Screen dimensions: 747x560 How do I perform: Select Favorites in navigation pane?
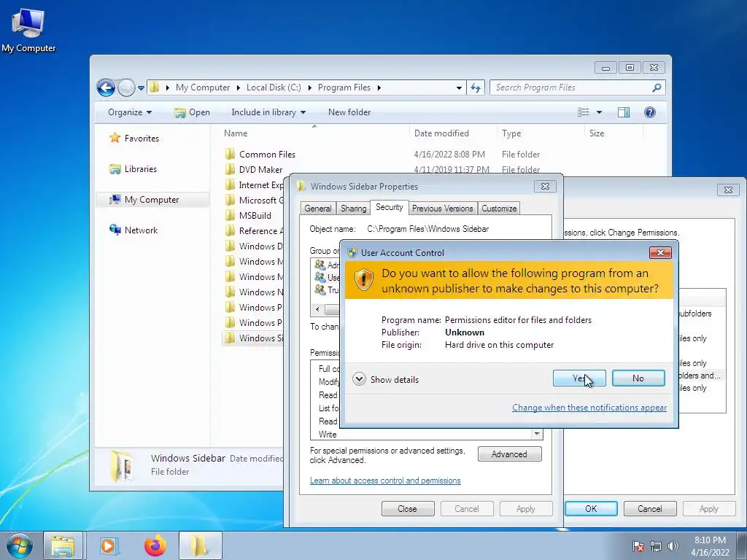(142, 138)
